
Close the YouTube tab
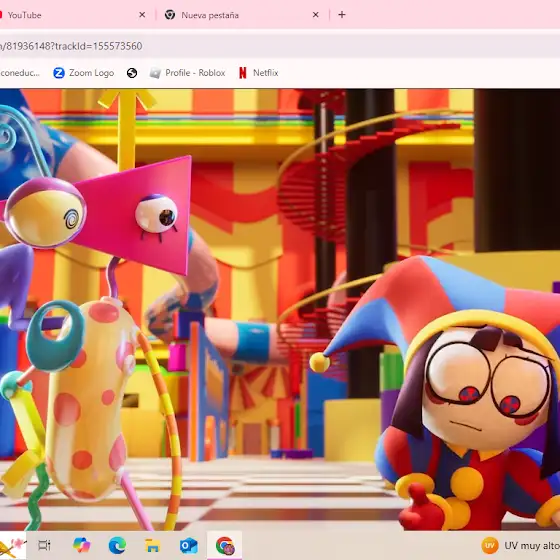click(142, 15)
